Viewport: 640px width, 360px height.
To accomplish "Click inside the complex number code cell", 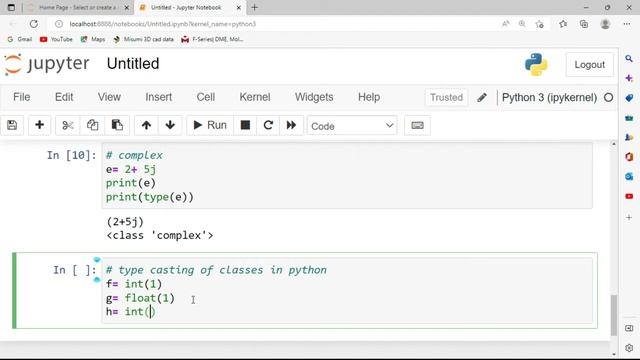I will click(347, 176).
